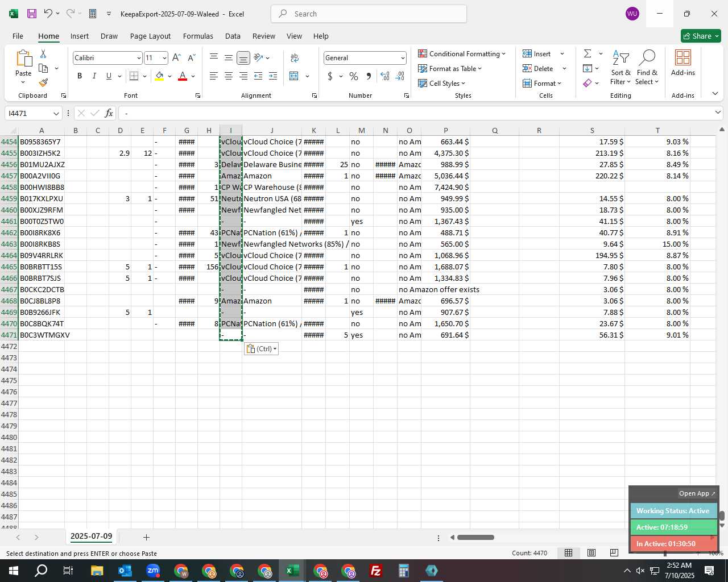Open the Name Box dropdown arrow
The width and height of the screenshot is (728, 582).
coord(56,114)
